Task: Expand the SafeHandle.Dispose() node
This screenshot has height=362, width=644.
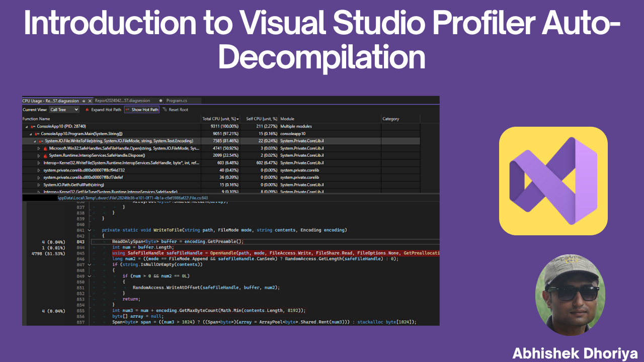Action: click(x=39, y=156)
